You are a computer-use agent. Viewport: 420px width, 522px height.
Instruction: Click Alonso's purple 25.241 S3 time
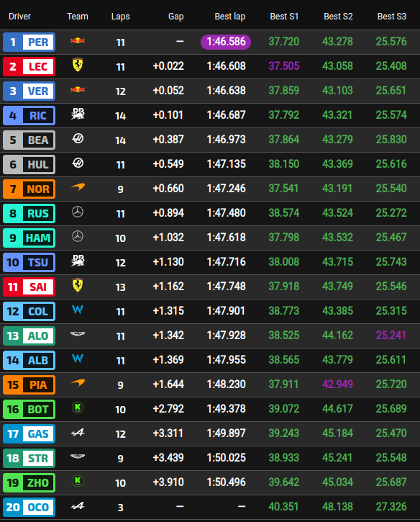pyautogui.click(x=391, y=336)
